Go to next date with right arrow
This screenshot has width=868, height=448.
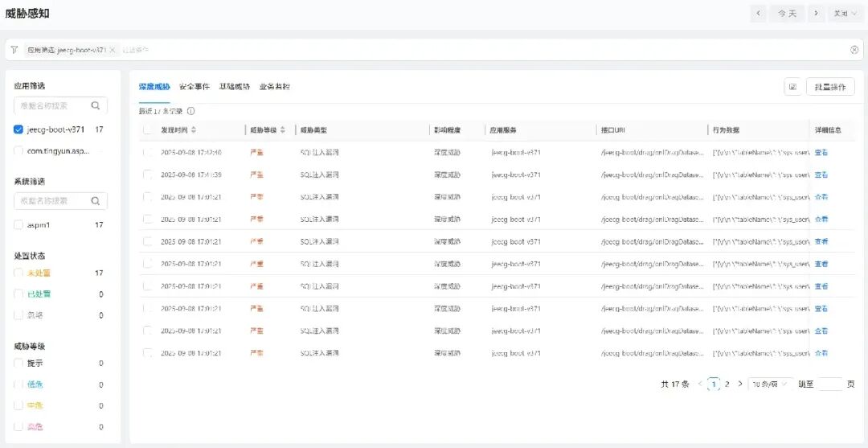pyautogui.click(x=816, y=14)
